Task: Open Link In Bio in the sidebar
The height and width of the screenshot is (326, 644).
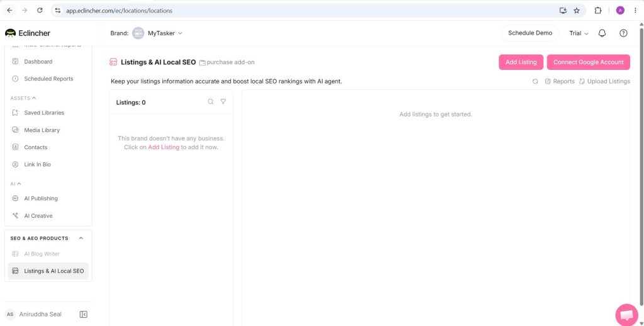Action: tap(37, 164)
